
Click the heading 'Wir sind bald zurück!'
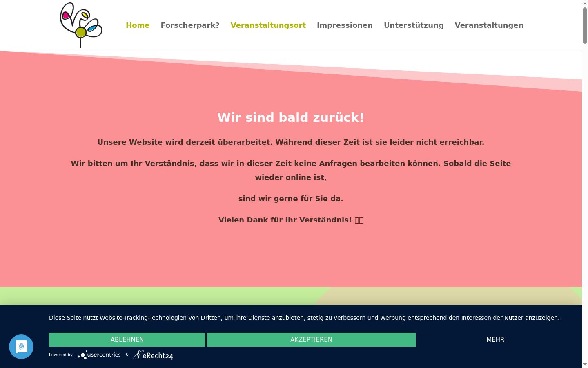291,118
